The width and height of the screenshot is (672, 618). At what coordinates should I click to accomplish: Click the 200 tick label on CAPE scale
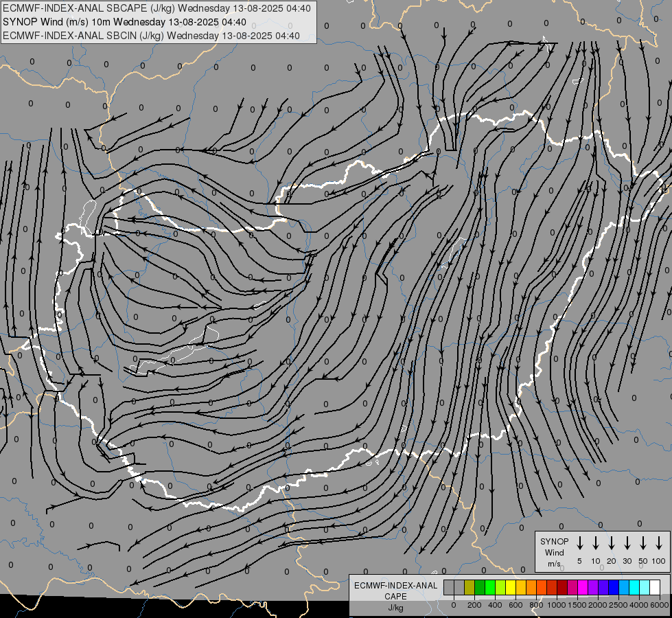tap(474, 605)
